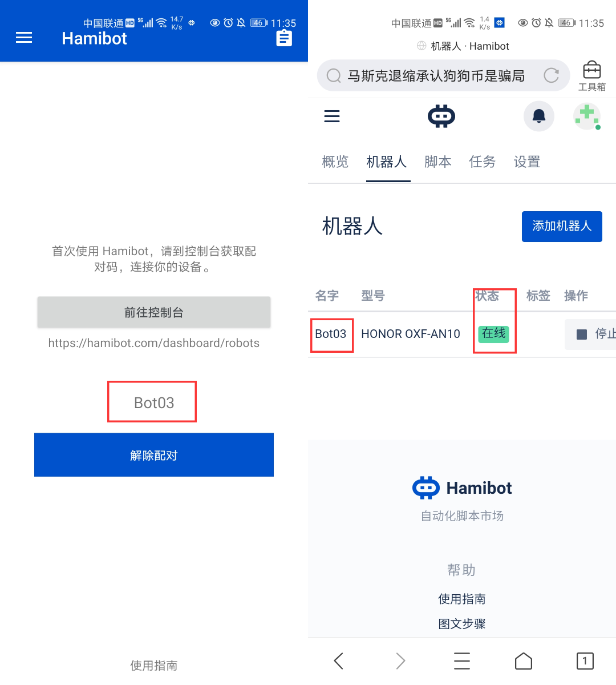This screenshot has width=616, height=685.
Task: Open the 使用指南 link under 帮助
Action: [x=462, y=599]
